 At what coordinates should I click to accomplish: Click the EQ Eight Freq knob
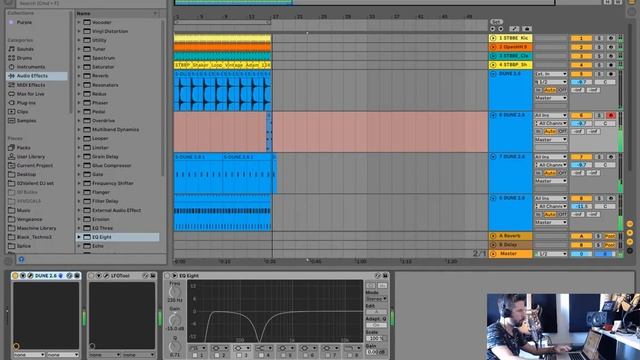[174, 291]
